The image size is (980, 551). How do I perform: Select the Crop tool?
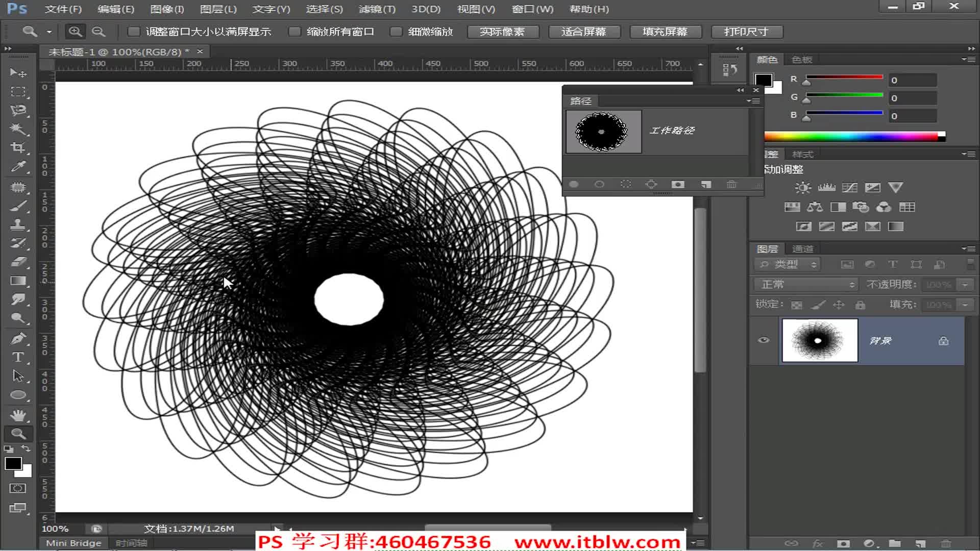(x=18, y=148)
